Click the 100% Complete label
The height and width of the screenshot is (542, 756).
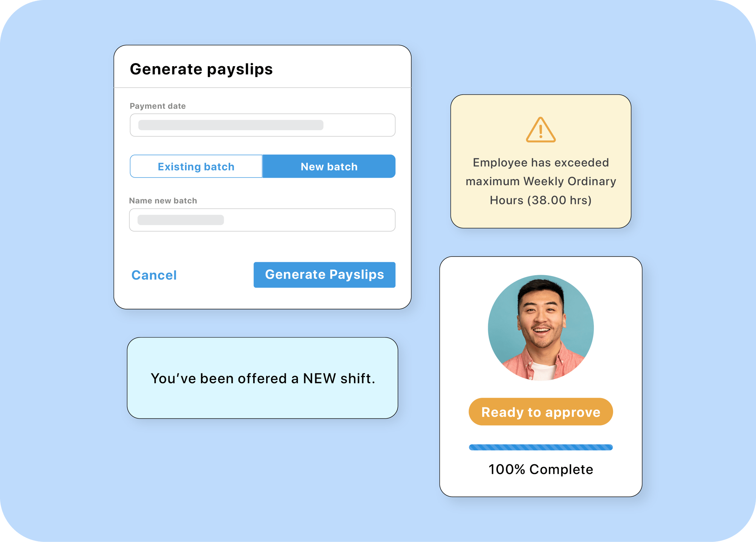(541, 469)
